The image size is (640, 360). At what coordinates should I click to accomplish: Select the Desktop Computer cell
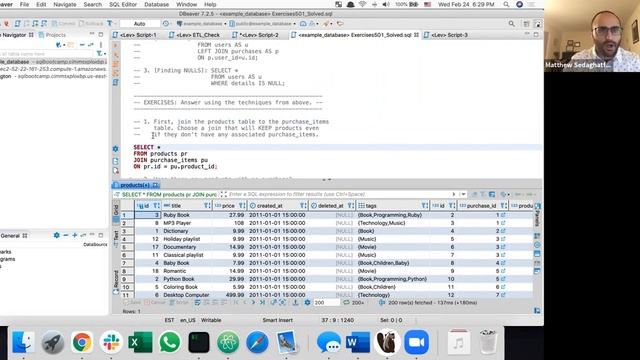187,295
